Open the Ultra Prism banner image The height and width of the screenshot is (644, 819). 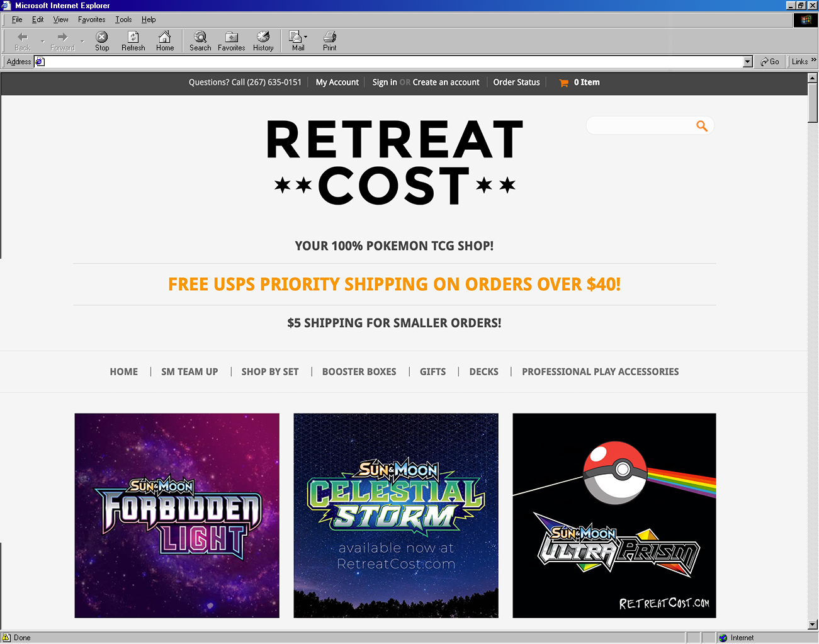[614, 516]
